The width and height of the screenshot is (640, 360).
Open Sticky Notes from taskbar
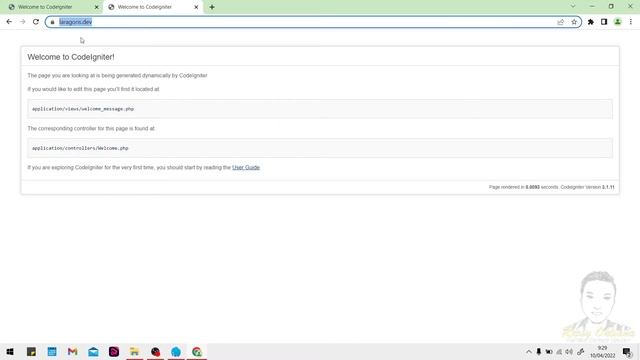pos(31,351)
